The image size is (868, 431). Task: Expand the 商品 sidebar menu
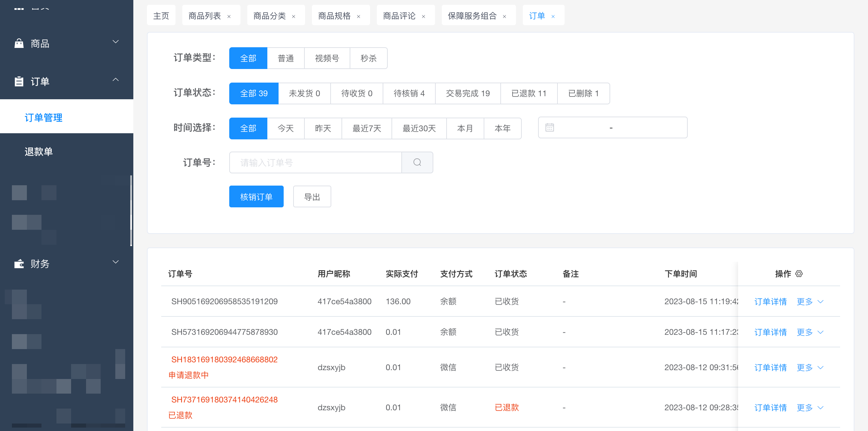[116, 42]
